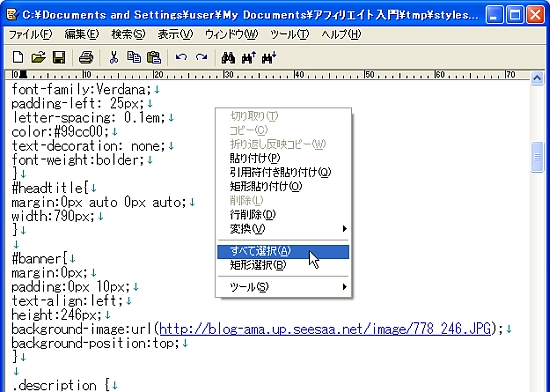
Task: Open the 表示(V) menu
Action: click(x=175, y=34)
